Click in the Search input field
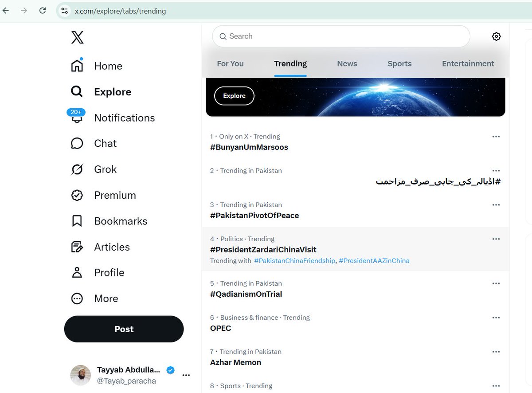This screenshot has width=532, height=393. (x=341, y=36)
